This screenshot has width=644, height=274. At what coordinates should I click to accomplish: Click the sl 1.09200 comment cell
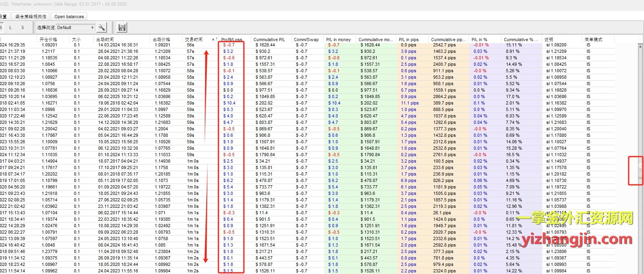556,45
